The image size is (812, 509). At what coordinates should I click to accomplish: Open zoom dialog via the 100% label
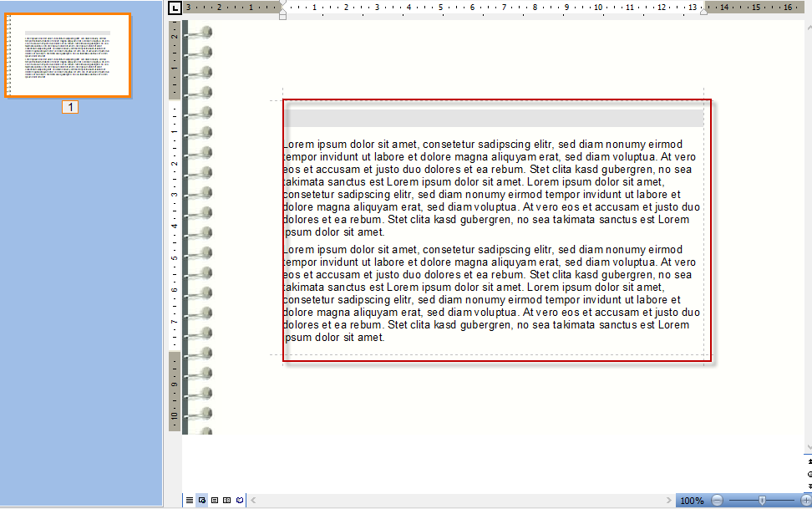pyautogui.click(x=692, y=501)
